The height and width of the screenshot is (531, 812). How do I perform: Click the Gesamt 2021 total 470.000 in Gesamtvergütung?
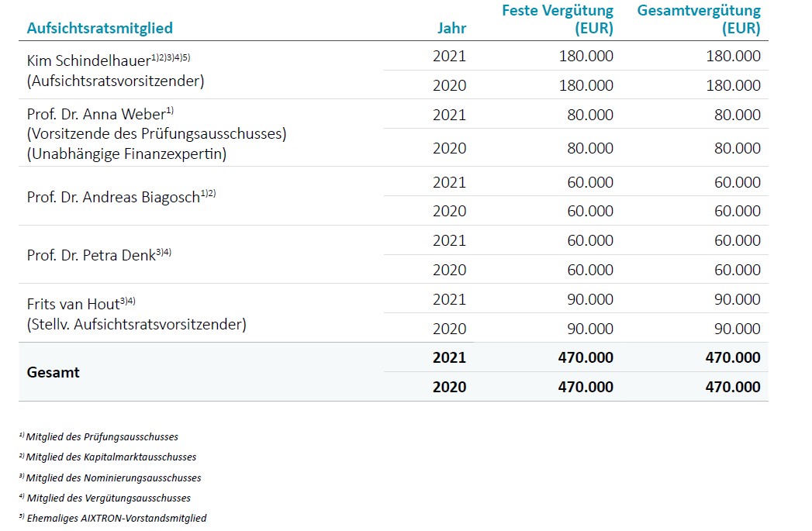coord(728,357)
